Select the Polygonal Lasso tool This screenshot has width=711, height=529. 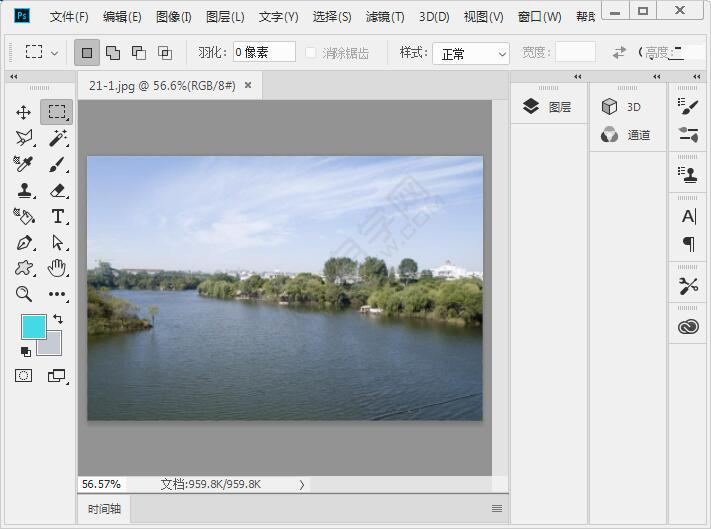coord(24,138)
